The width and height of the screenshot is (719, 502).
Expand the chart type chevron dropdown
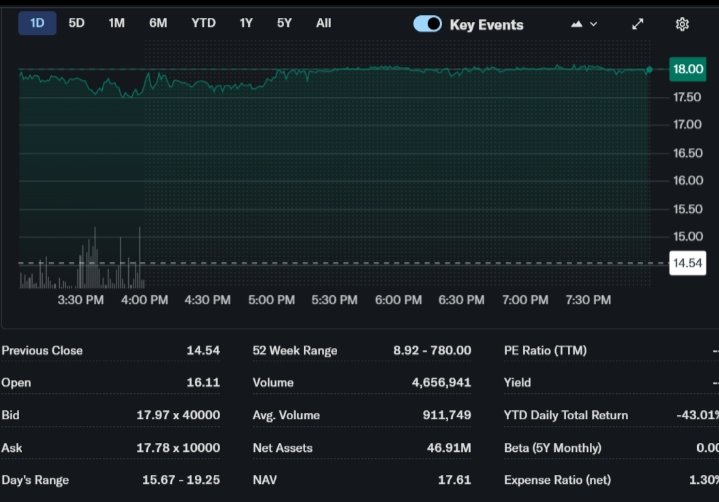[x=594, y=24]
